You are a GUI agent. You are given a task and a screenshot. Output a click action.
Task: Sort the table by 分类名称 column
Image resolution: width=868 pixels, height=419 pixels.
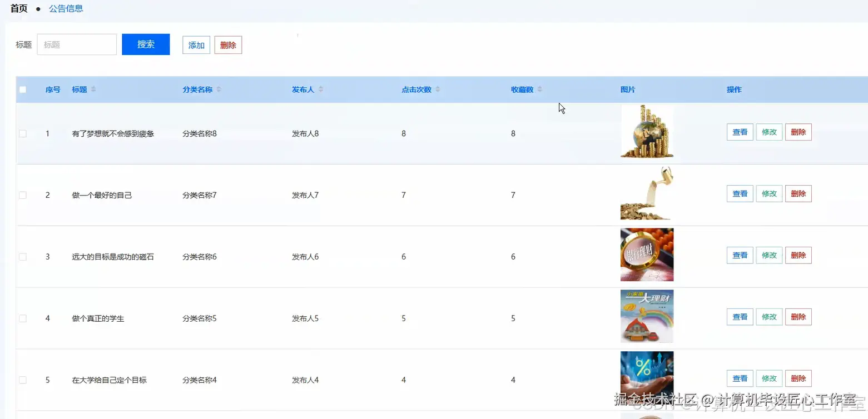click(x=219, y=89)
